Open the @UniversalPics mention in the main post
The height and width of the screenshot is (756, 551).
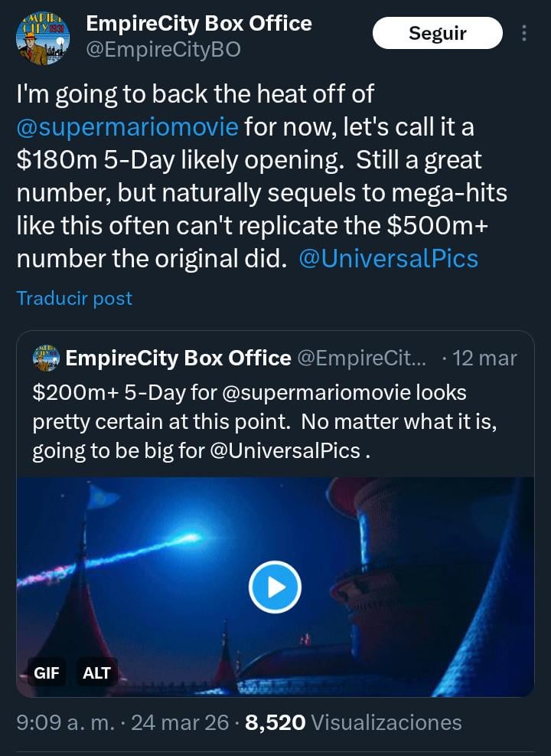(389, 258)
